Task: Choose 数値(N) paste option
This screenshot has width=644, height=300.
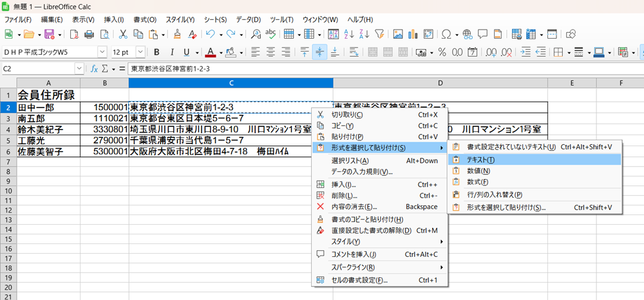Action: [x=535, y=171]
